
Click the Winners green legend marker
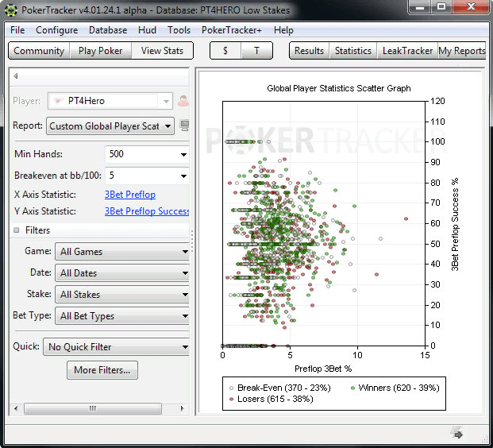pyautogui.click(x=352, y=388)
